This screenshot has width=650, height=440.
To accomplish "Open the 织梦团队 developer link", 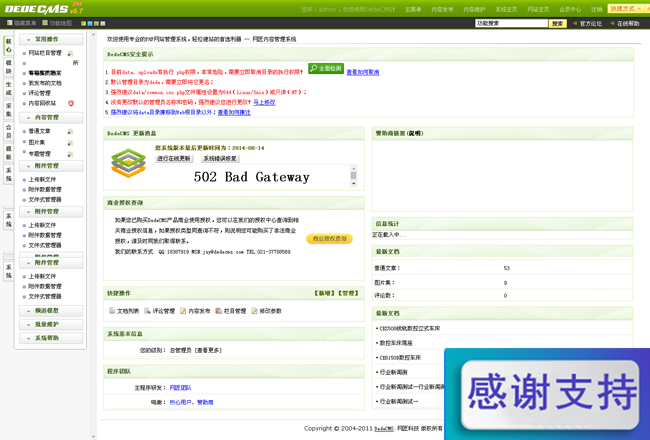I will tap(180, 388).
